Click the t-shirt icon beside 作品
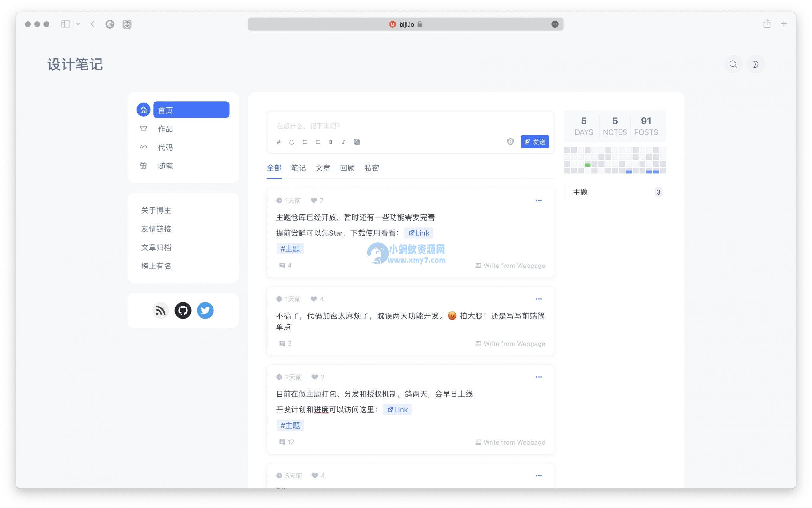Viewport: 812px width, 508px height. [x=143, y=128]
